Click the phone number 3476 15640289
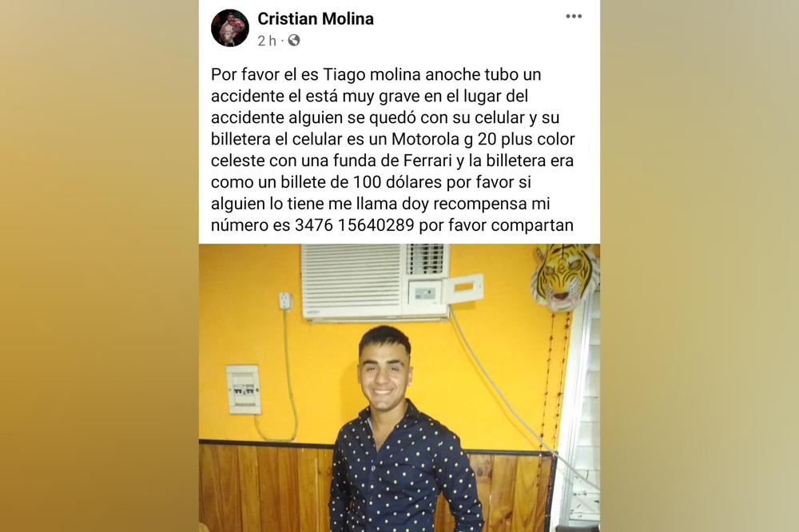799x532 pixels. pyautogui.click(x=355, y=225)
